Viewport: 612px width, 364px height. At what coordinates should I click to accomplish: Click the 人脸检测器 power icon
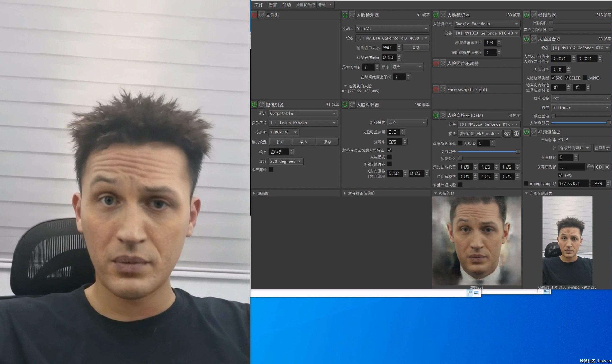pyautogui.click(x=345, y=15)
